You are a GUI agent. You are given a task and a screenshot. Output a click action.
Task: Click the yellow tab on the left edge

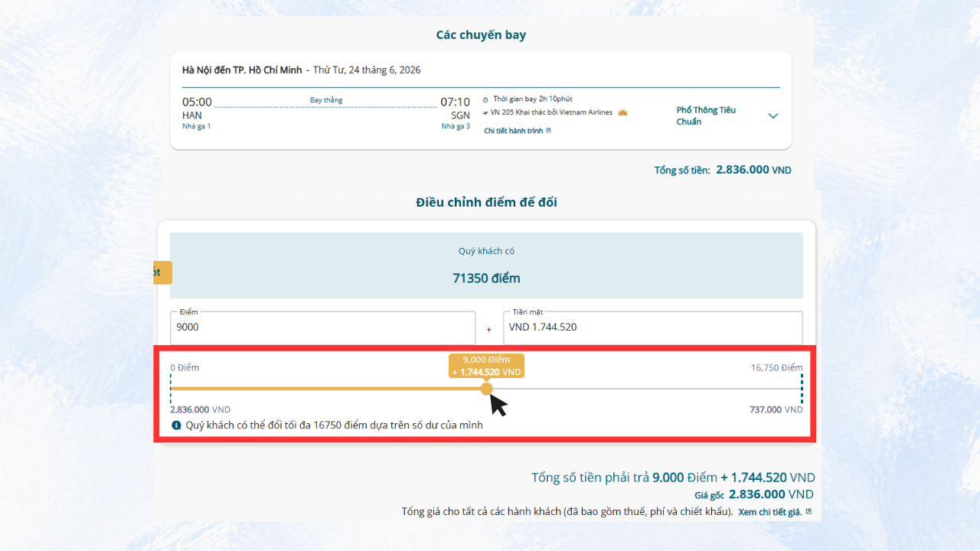pos(162,272)
